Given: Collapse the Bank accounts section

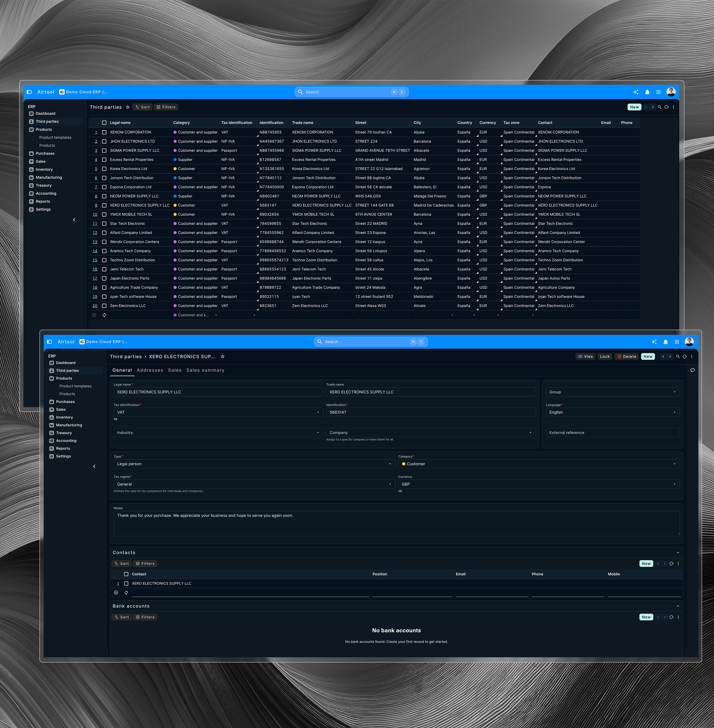Looking at the screenshot, I should tap(678, 606).
